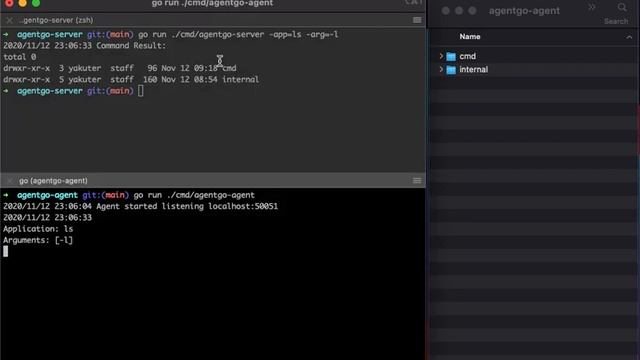This screenshot has width=640, height=360.
Task: Click the drwxr-xr-x line ending in internal
Action: point(131,80)
